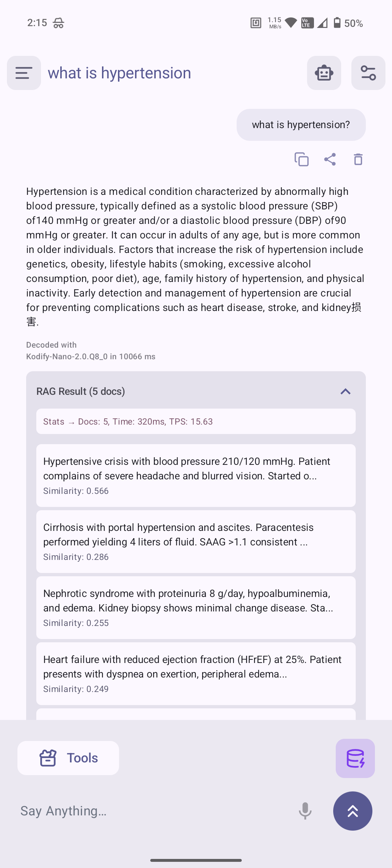The width and height of the screenshot is (392, 868).
Task: Select the heart failure HFrEF document
Action: coord(196,673)
